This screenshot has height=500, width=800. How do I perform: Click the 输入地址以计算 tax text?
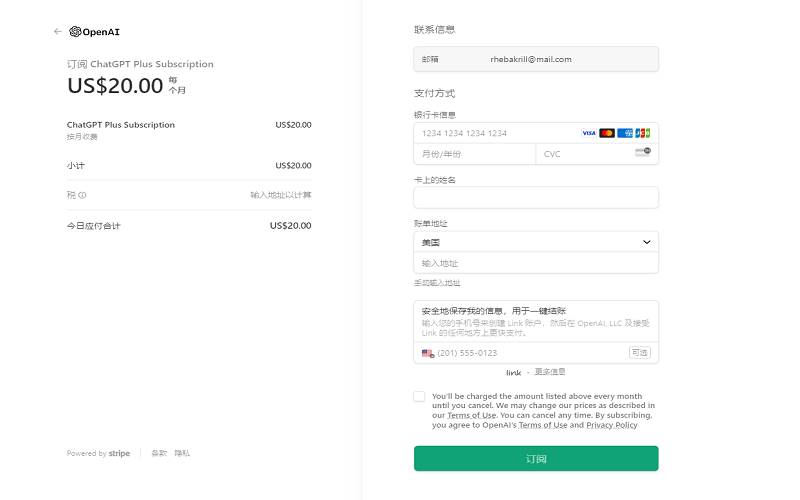pos(281,195)
